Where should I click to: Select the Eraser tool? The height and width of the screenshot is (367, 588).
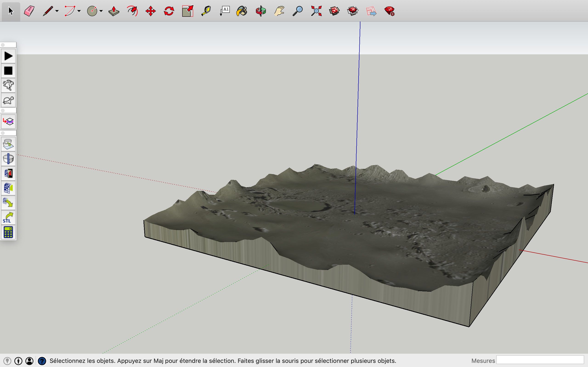29,11
